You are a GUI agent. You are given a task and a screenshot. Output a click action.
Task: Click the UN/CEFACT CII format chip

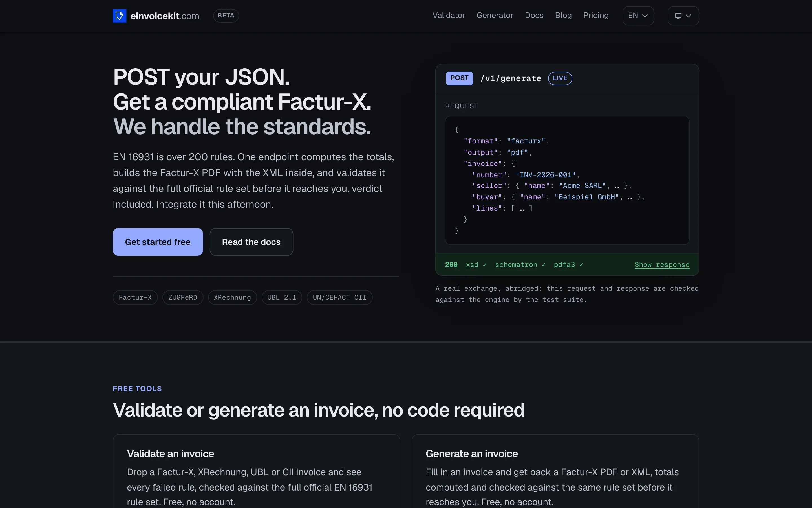[x=339, y=297]
